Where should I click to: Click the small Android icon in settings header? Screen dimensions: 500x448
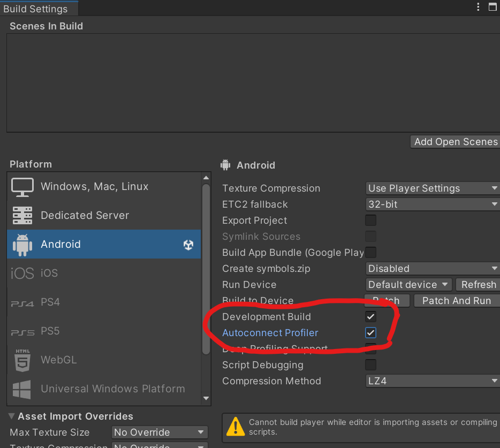(225, 165)
